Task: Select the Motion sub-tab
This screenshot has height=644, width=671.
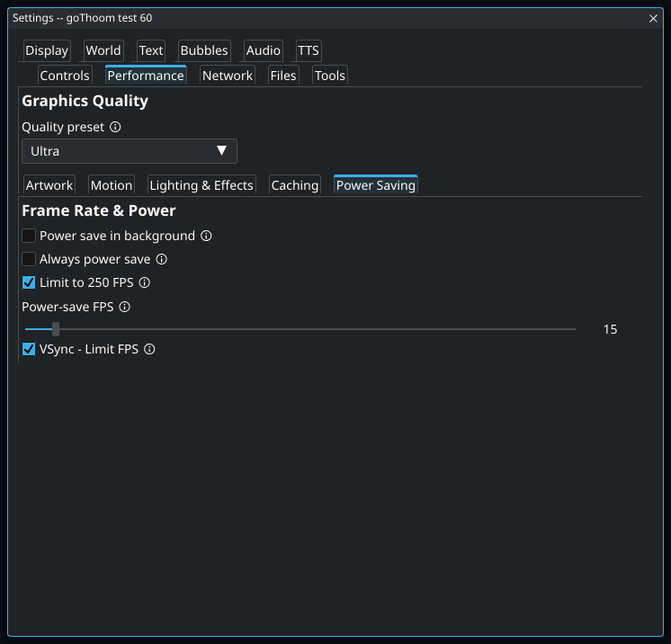Action: pos(112,185)
